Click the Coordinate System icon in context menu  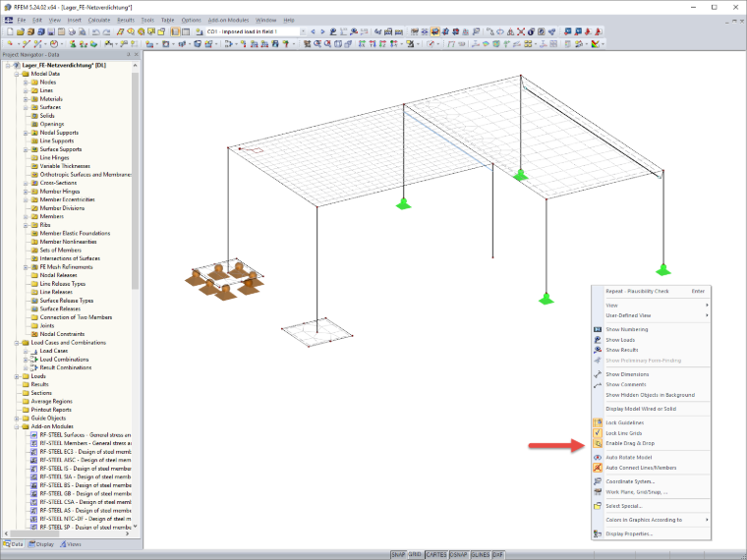click(598, 481)
